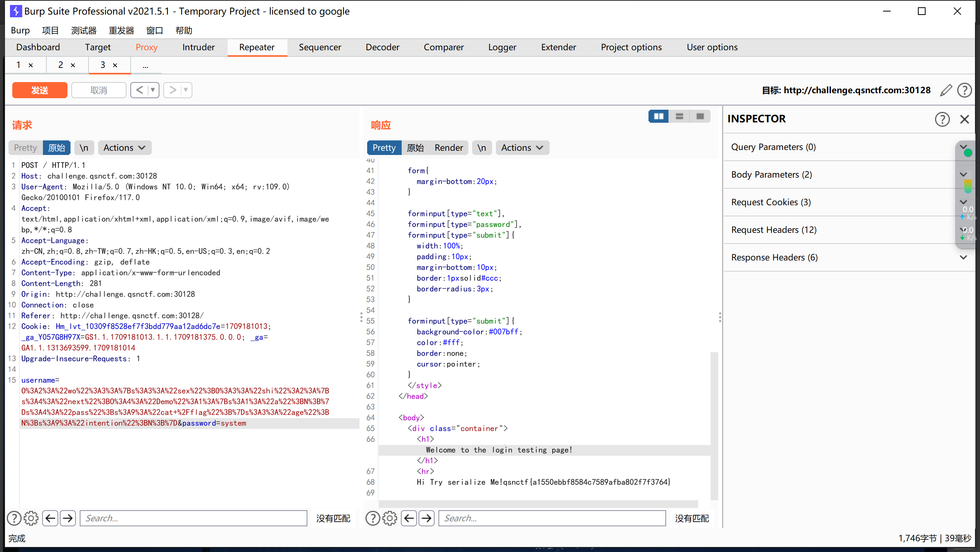
Task: Toggle response \n non-printable characters display
Action: point(482,148)
